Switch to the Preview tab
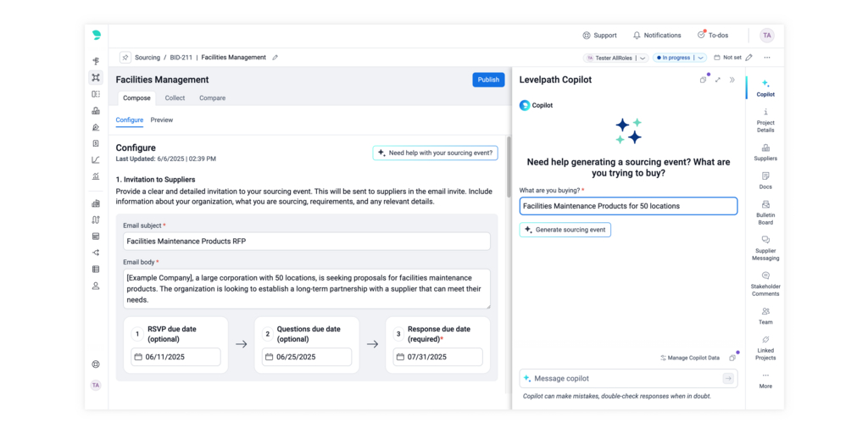Screen dimensions: 868x434 point(162,120)
